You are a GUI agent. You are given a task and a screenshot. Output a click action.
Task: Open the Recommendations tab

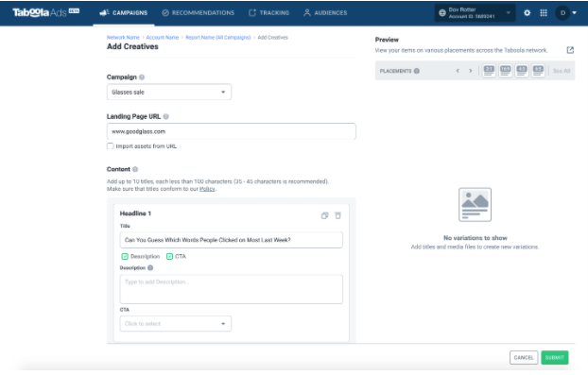(198, 12)
